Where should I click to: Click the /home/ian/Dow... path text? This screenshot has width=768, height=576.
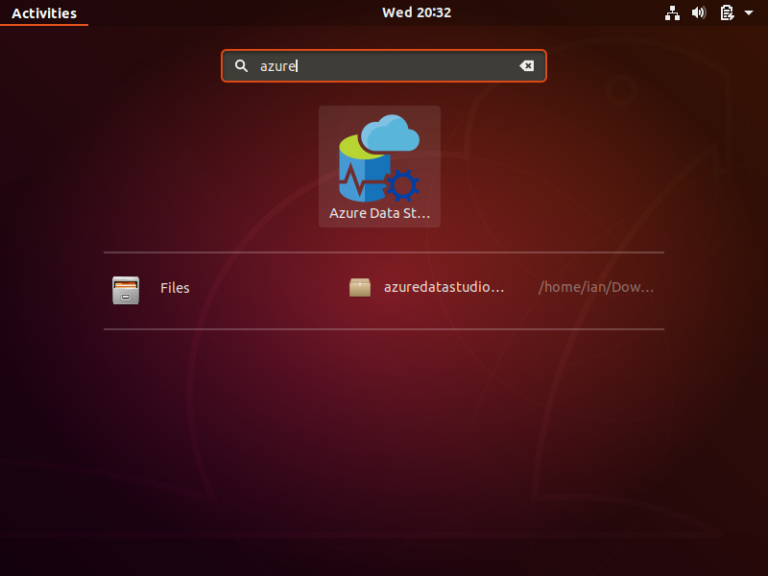[x=596, y=287]
